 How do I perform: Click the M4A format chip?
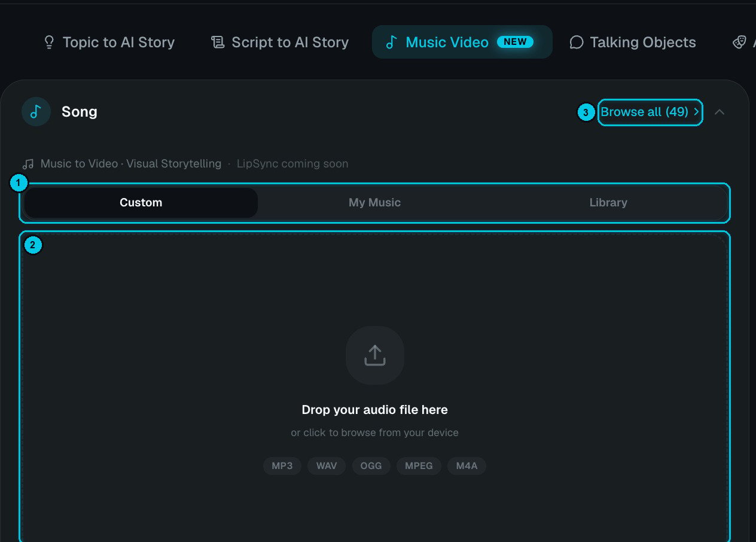(x=467, y=466)
